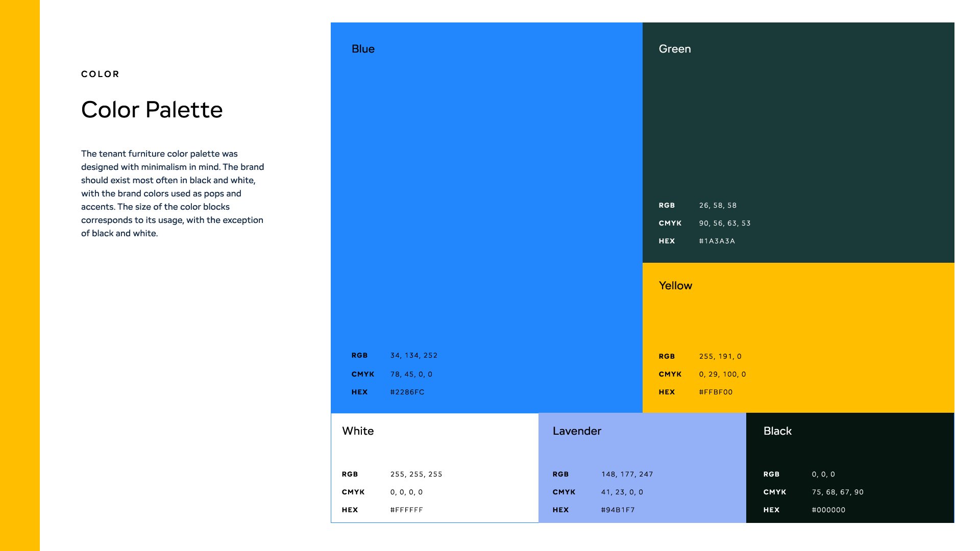980x551 pixels.
Task: Click the Yellow RGB value 255, 191, 0
Action: (x=720, y=357)
